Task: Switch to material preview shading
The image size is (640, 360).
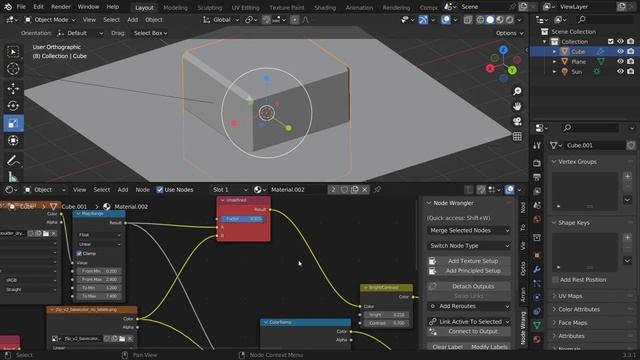Action: pyautogui.click(x=500, y=20)
